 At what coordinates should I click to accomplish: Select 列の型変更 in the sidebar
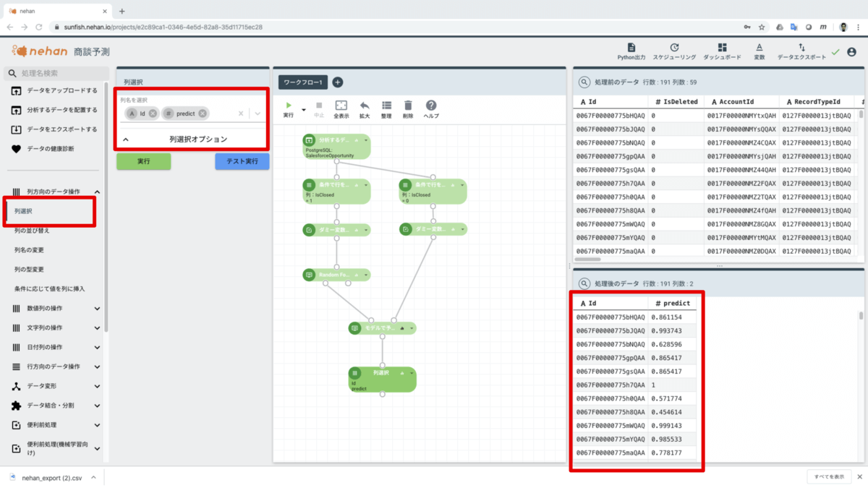(29, 270)
